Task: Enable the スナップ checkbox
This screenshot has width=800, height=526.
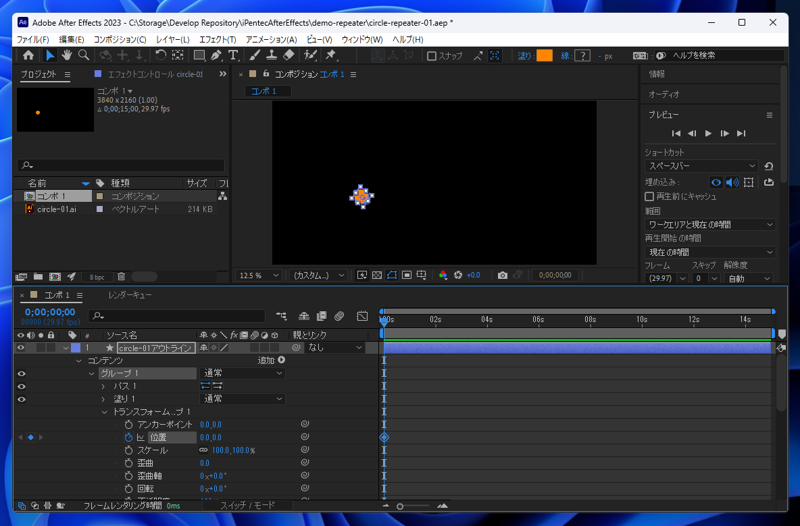Action: coord(432,57)
